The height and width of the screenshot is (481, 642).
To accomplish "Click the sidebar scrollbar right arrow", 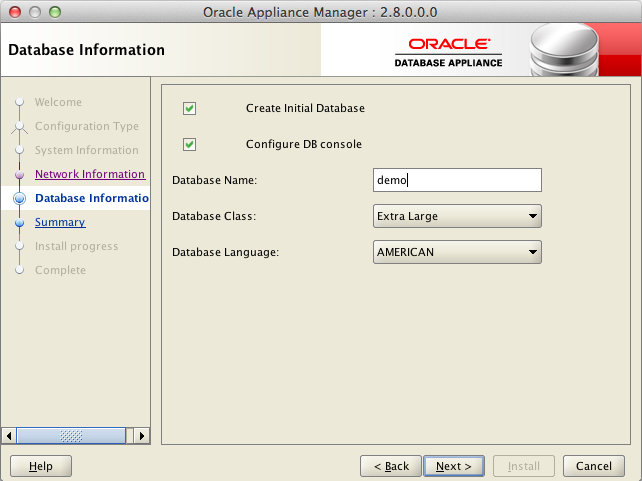I will pos(142,436).
